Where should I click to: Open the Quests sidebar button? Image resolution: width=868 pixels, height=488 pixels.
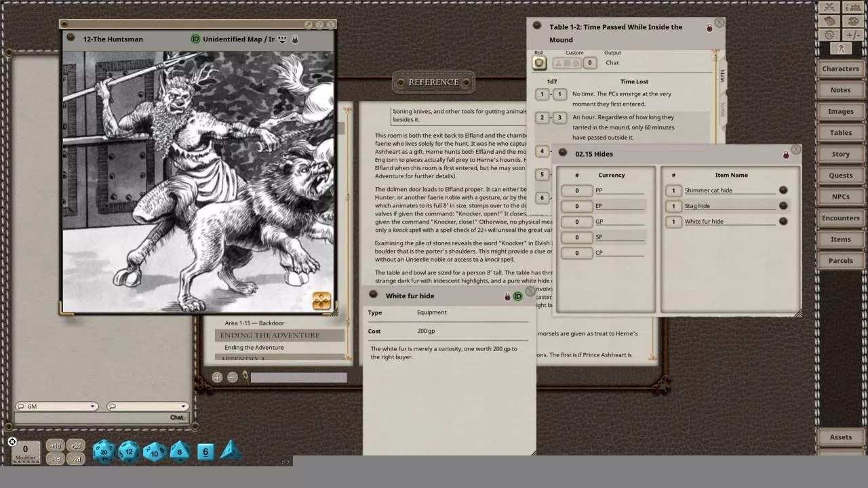(840, 175)
